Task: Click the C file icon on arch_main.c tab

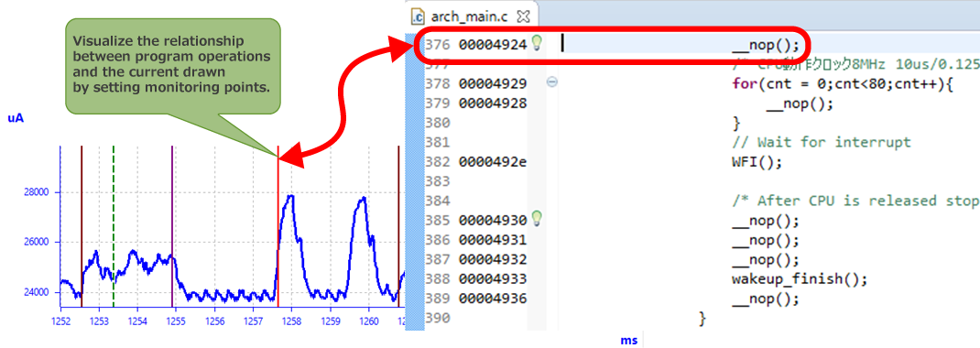Action: pos(419,16)
